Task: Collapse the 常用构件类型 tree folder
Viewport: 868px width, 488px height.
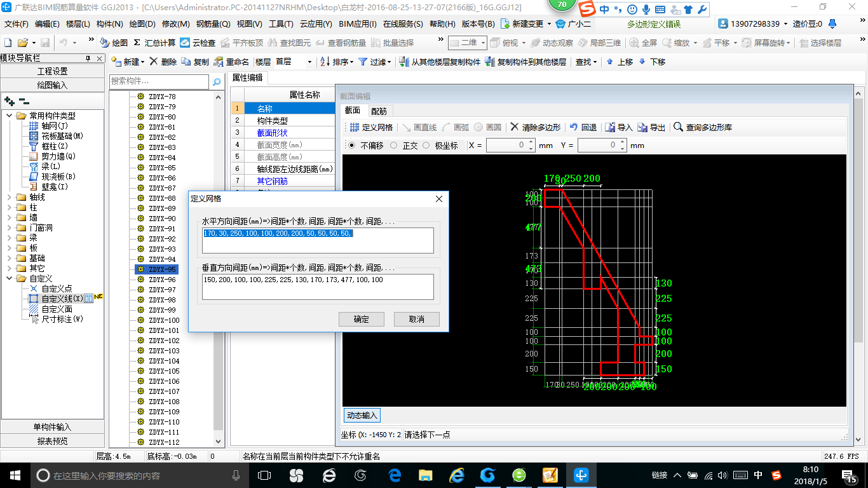Action: (9, 116)
